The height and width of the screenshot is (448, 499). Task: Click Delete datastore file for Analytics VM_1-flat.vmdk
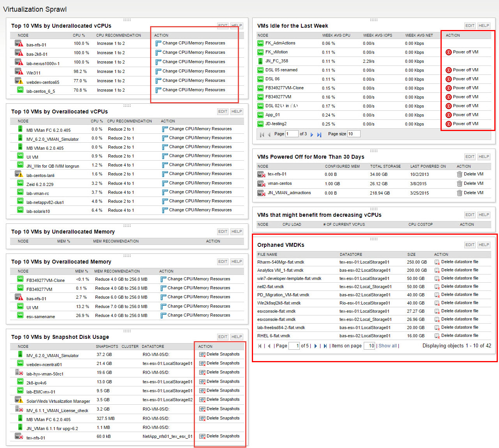(460, 270)
